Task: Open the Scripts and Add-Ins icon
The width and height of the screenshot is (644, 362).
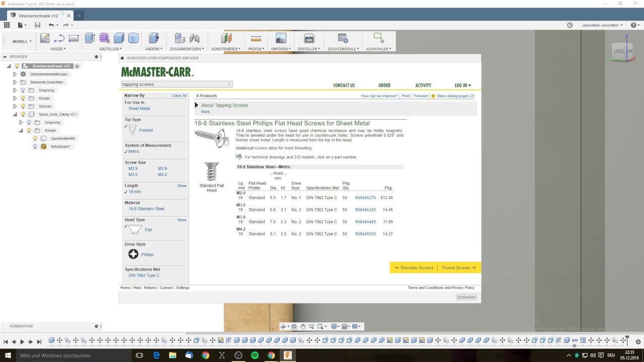Action: (343, 38)
